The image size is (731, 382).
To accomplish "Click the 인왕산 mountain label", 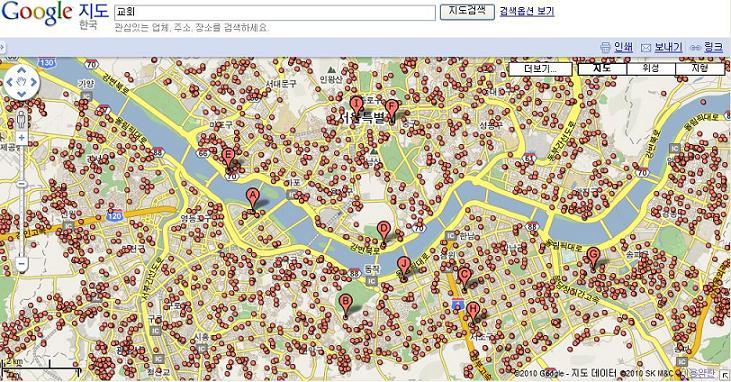I will tap(331, 80).
